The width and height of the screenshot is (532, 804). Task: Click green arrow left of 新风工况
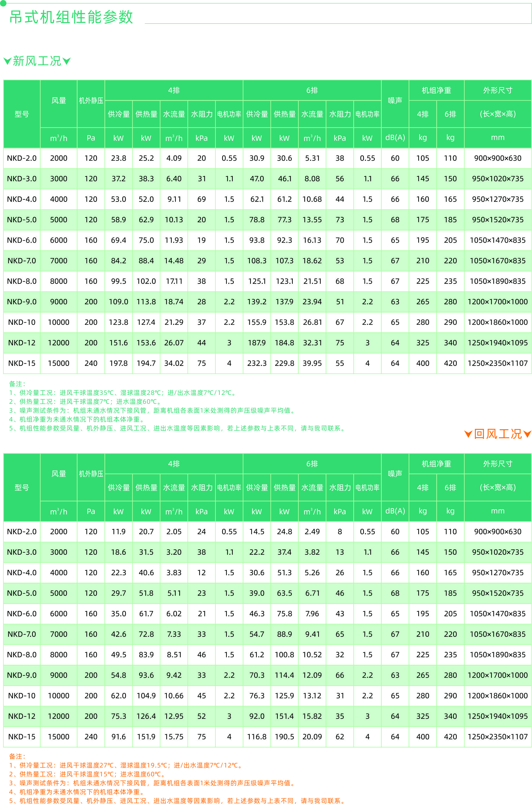click(8, 61)
